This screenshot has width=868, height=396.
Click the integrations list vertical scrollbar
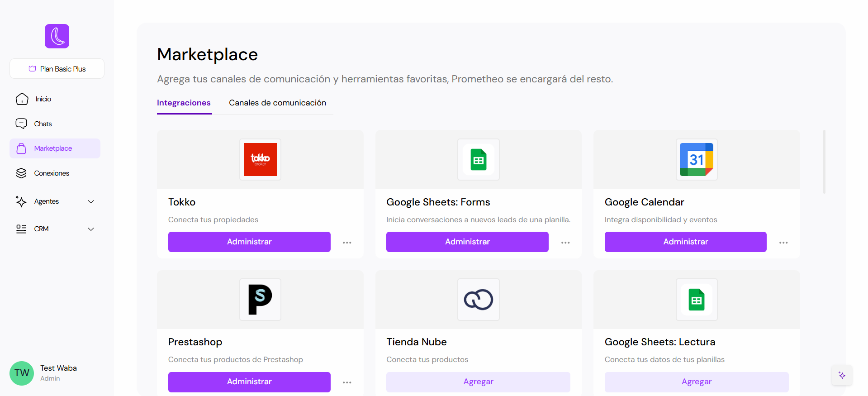824,162
